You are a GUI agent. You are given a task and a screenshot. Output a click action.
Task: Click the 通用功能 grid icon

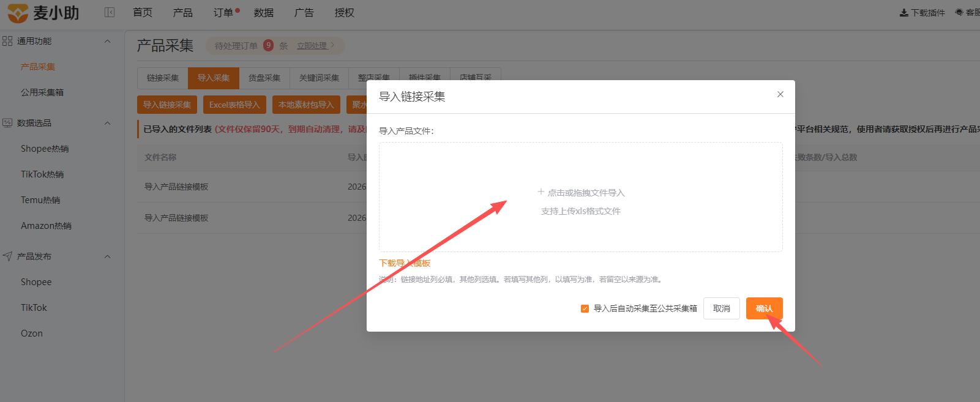tap(7, 41)
